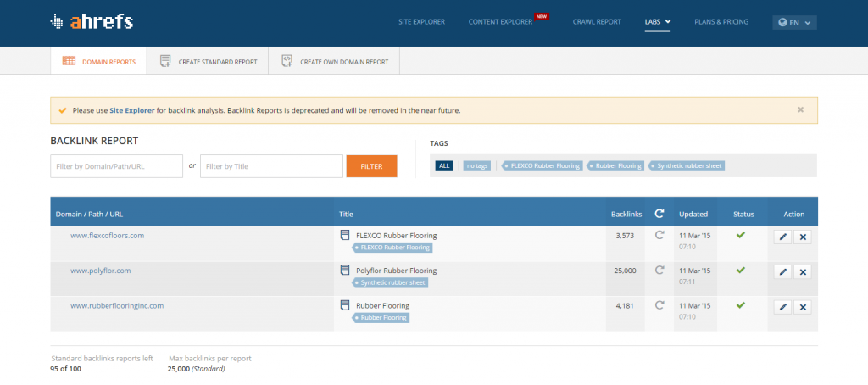868x385 pixels.
Task: Refresh the polyflor.com report
Action: [659, 270]
